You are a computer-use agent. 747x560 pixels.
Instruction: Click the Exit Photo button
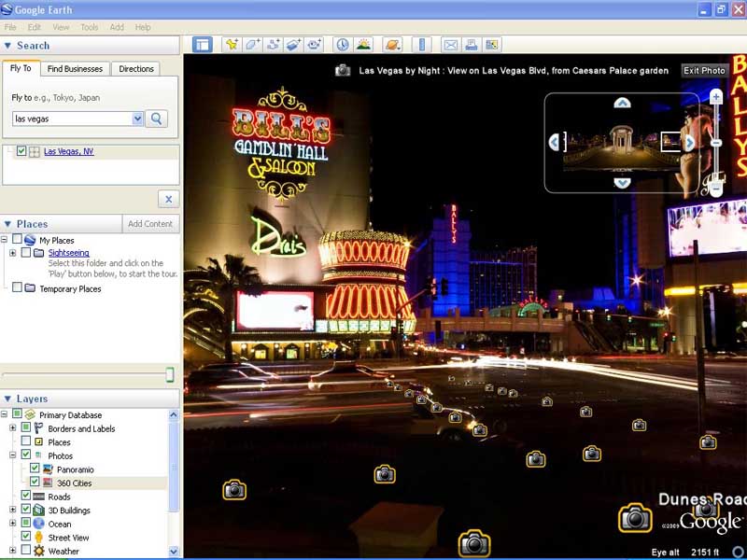pos(704,71)
